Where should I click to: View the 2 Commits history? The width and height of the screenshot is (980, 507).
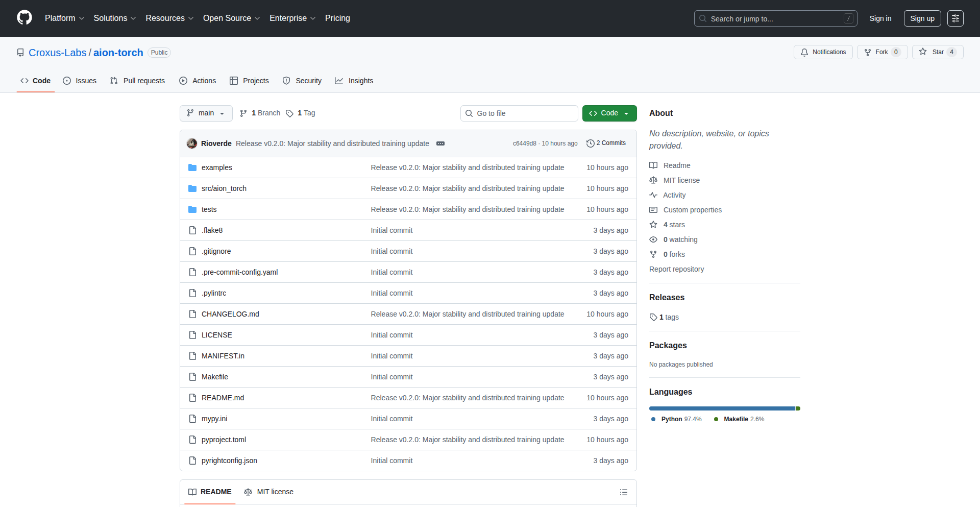pos(606,143)
